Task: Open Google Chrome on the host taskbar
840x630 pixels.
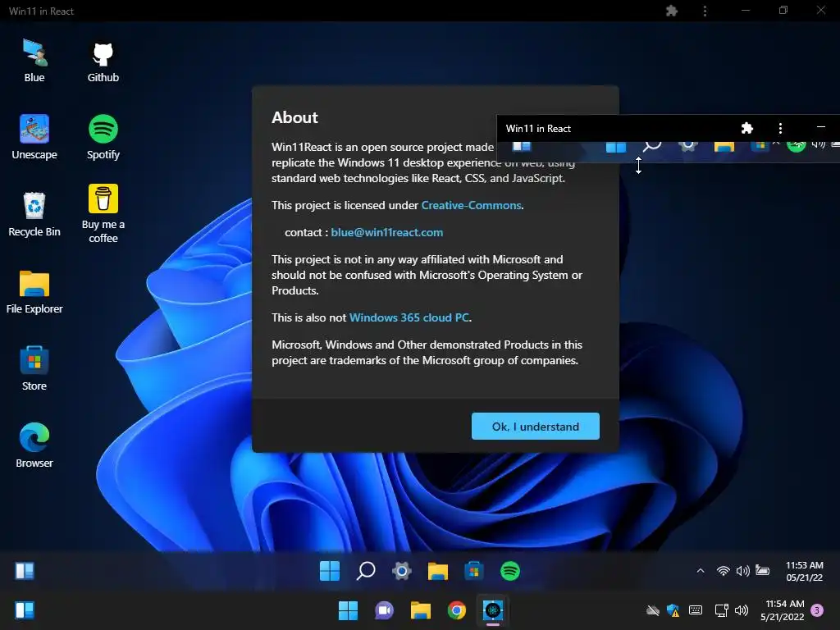Action: (456, 610)
